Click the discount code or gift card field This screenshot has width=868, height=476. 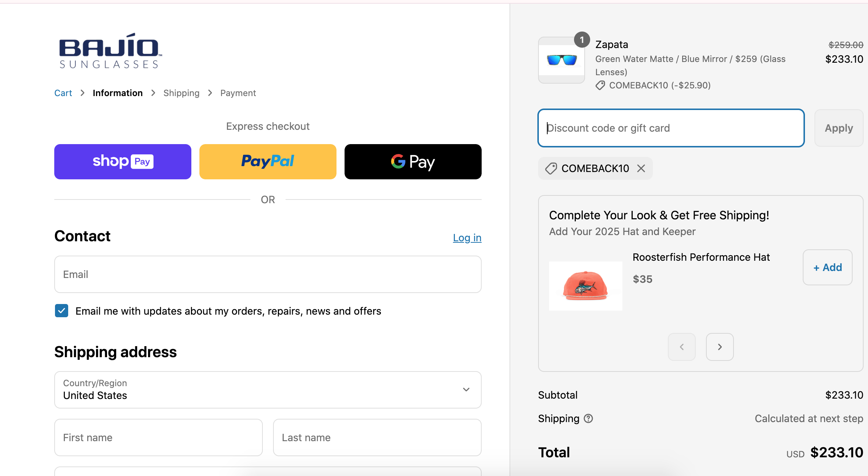[x=670, y=128]
